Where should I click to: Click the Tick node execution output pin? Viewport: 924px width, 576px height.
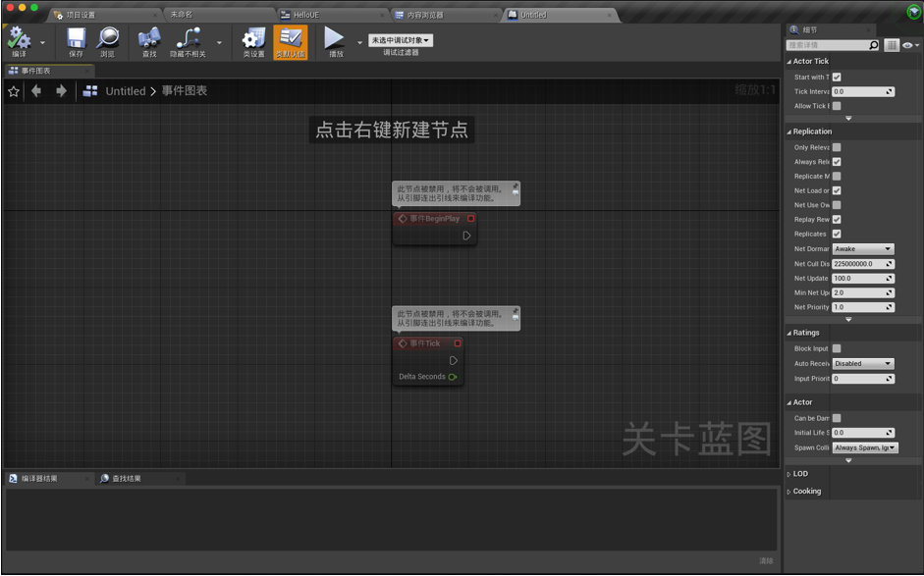tap(453, 360)
